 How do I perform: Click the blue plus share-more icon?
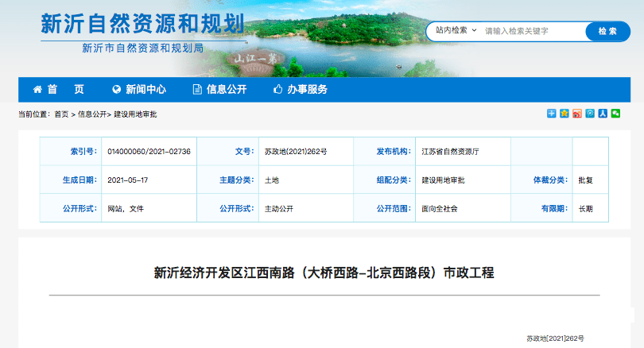551,114
